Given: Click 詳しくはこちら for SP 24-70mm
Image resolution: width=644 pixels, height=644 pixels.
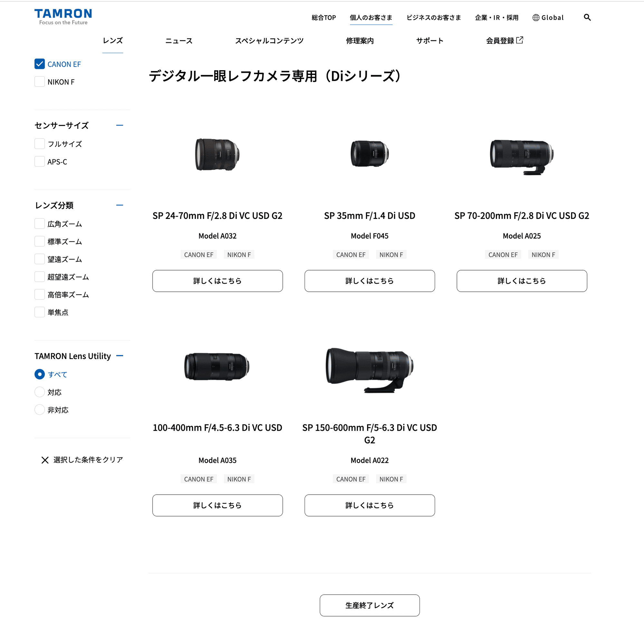Looking at the screenshot, I should pos(217,281).
